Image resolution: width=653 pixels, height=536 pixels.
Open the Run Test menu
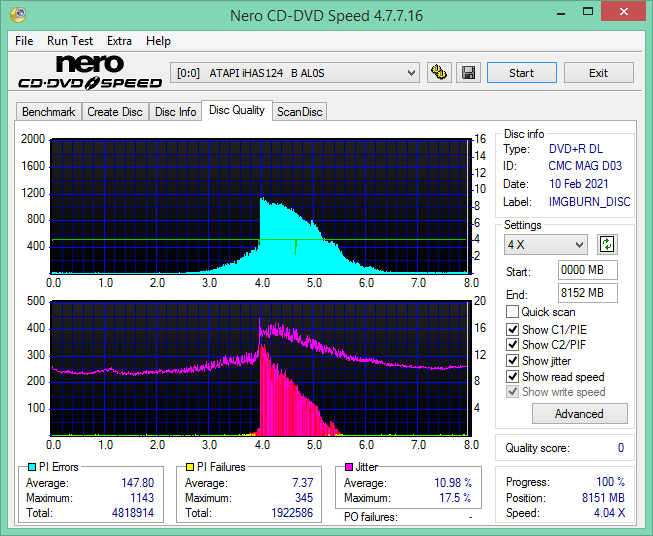pos(70,41)
